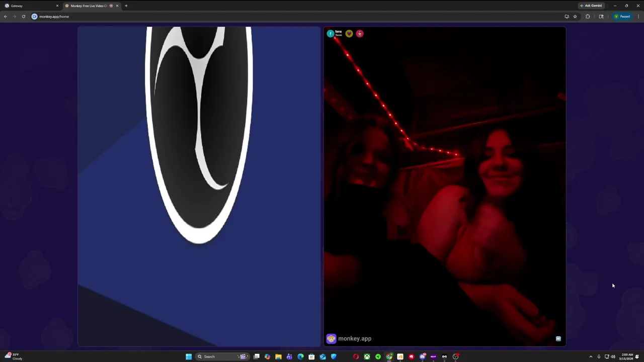Open the Chrome three-dot menu
This screenshot has height=362, width=644.
click(638, 17)
